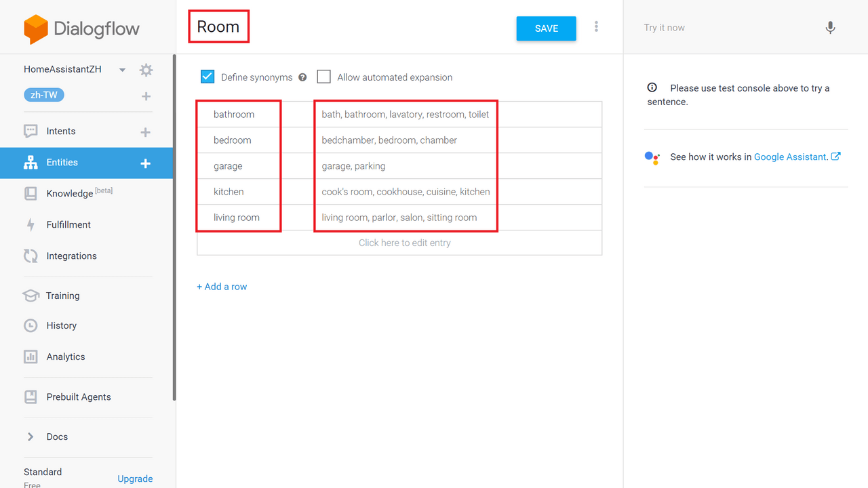This screenshot has height=488, width=868.
Task: Click the Prebuilt Agents icon
Action: 31,397
